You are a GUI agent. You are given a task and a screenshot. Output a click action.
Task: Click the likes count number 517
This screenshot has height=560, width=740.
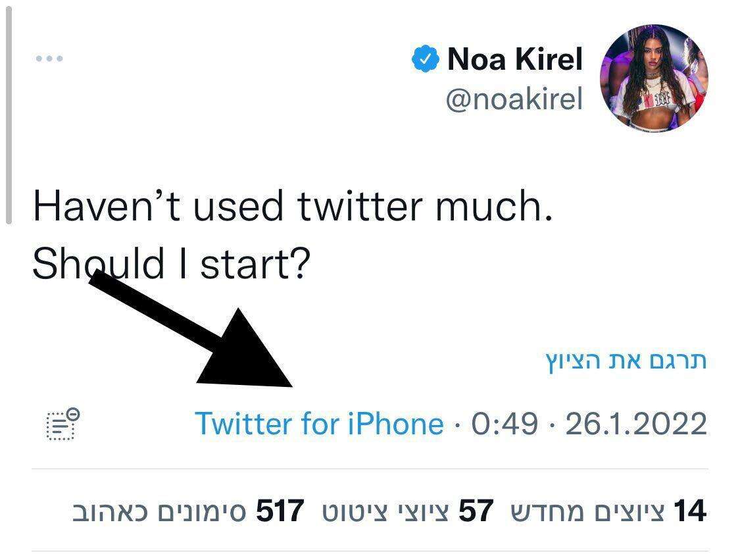(x=280, y=511)
